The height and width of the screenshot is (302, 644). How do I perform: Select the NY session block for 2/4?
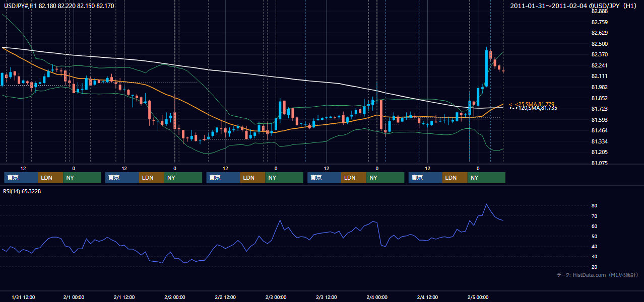486,178
